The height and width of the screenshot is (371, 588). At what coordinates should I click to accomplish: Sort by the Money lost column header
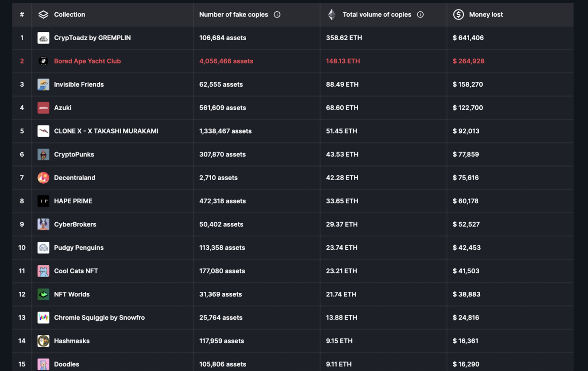486,15
